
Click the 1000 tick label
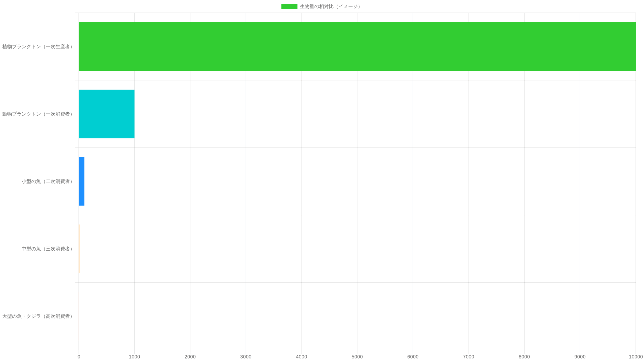coord(134,357)
